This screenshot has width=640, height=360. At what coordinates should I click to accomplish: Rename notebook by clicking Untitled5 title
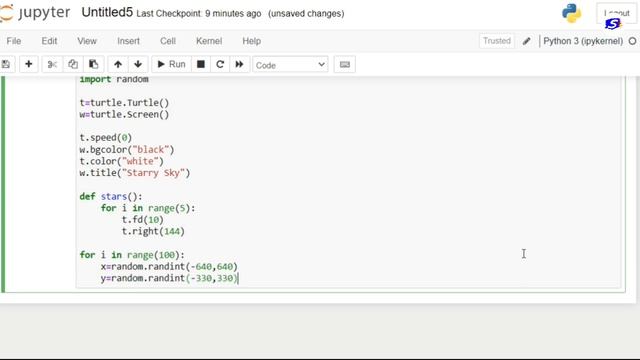coord(107,12)
